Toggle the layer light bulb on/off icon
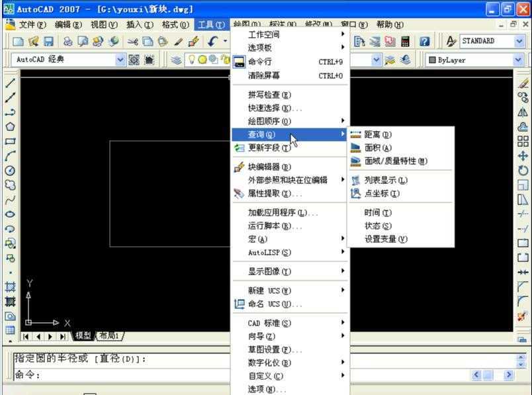This screenshot has height=395, width=532. 191,60
